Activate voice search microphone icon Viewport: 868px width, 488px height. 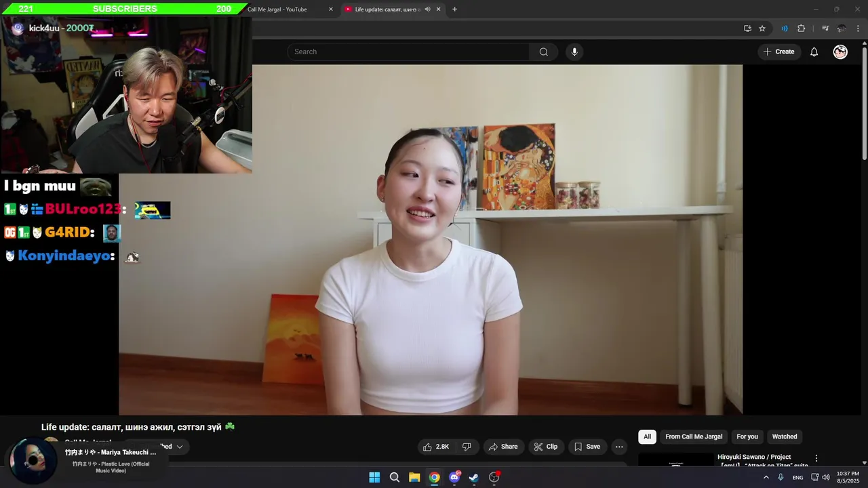pyautogui.click(x=574, y=52)
